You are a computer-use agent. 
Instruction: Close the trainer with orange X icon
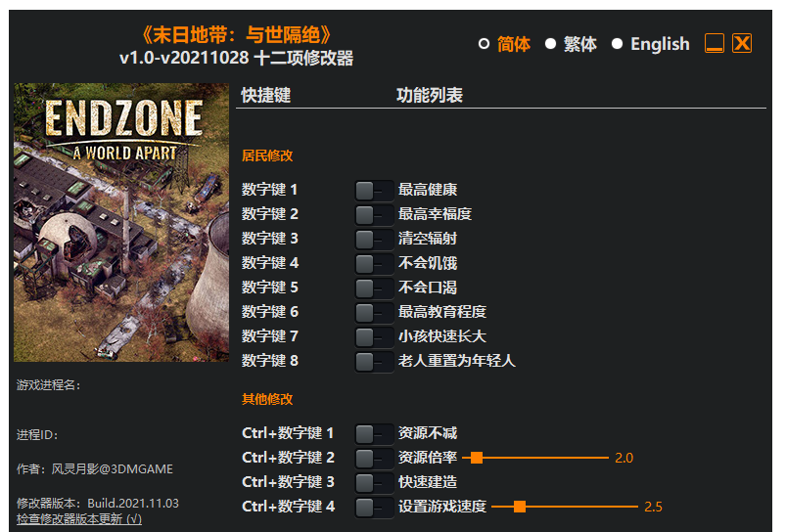point(741,43)
